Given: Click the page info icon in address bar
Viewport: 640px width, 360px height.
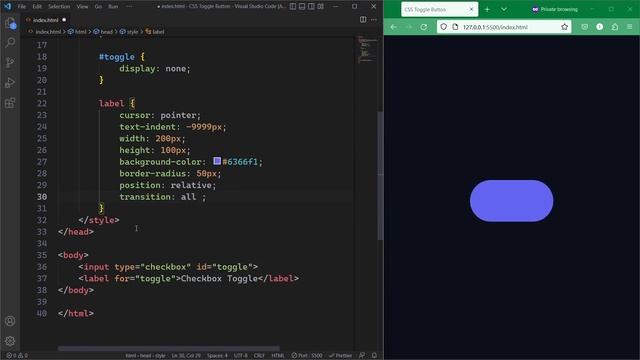Looking at the screenshot, I should tap(455, 27).
